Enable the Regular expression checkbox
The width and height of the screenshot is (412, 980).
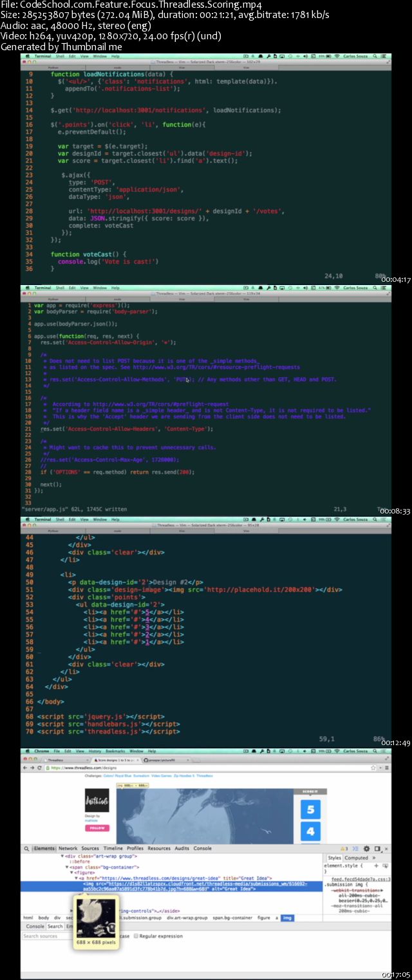tap(136, 936)
